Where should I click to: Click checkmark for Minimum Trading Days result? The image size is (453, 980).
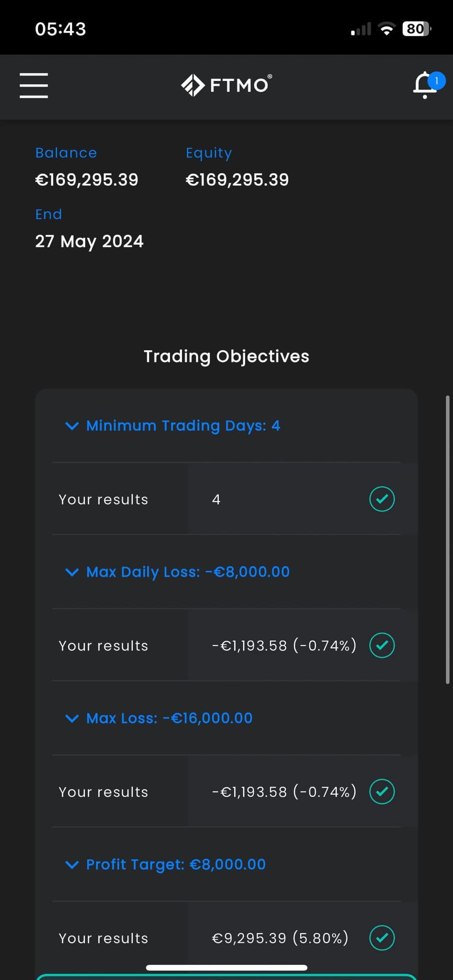coord(382,499)
